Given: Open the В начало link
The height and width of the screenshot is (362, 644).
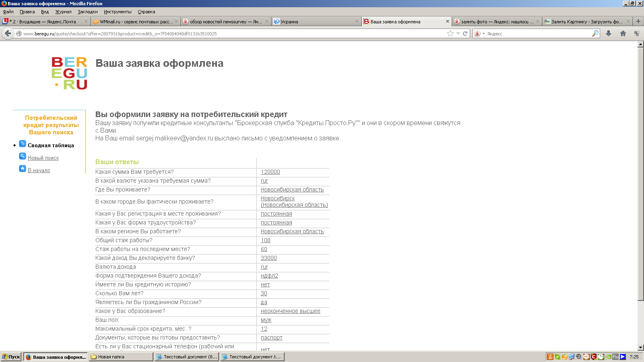Looking at the screenshot, I should pos(39,171).
